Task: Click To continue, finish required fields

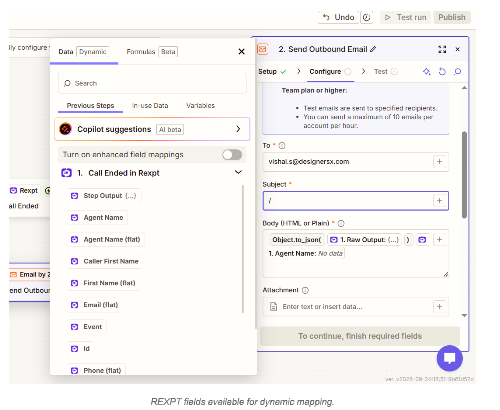Action: tap(360, 336)
